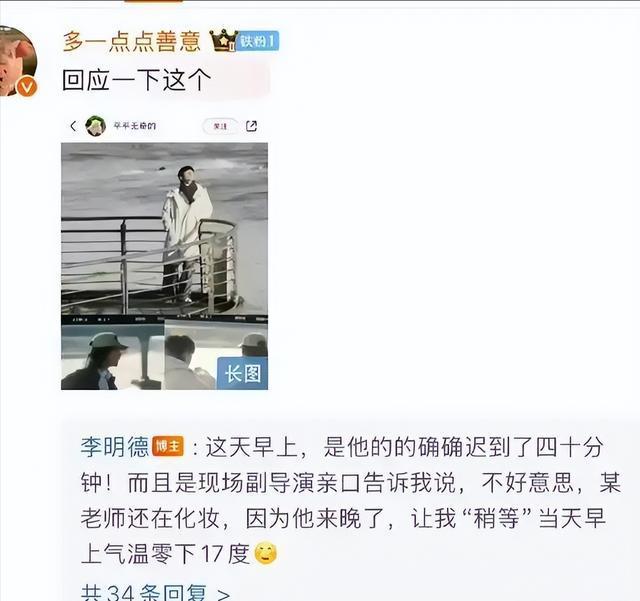Open the commenter's profile avatar
640x601 pixels.
[17, 61]
